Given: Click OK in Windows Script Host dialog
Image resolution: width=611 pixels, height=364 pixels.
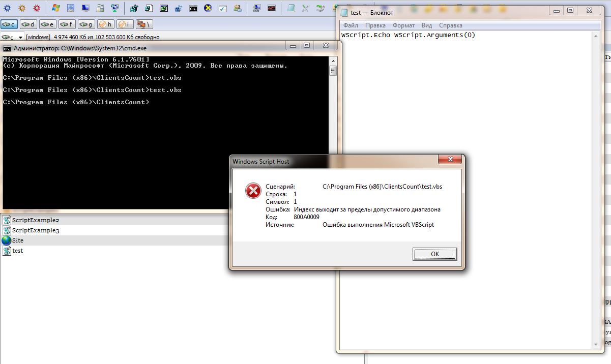Looking at the screenshot, I should click(435, 254).
